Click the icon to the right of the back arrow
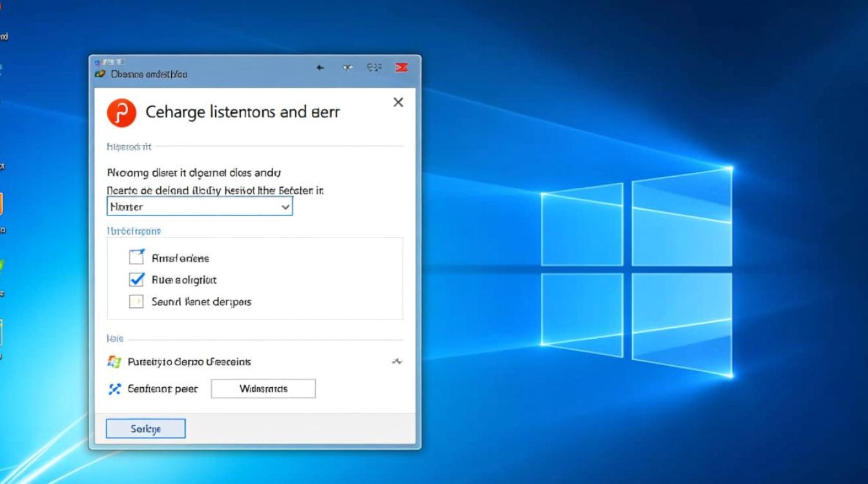The height and width of the screenshot is (484, 868). pyautogui.click(x=347, y=67)
